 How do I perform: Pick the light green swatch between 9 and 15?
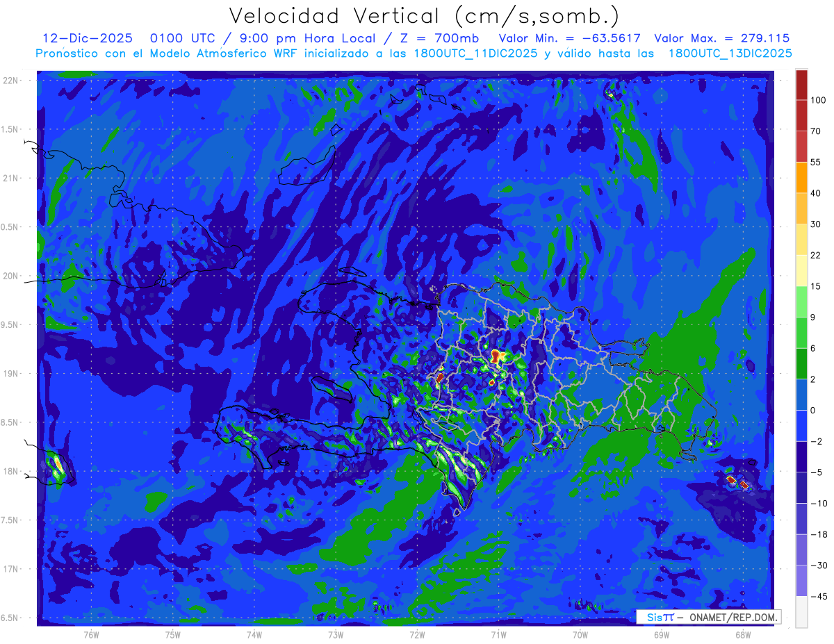point(801,302)
